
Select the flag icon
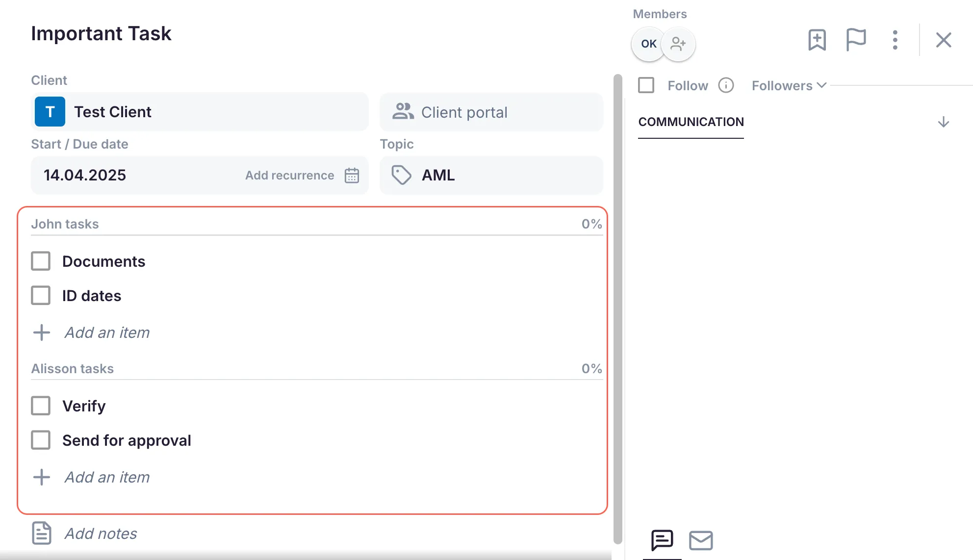pyautogui.click(x=856, y=40)
